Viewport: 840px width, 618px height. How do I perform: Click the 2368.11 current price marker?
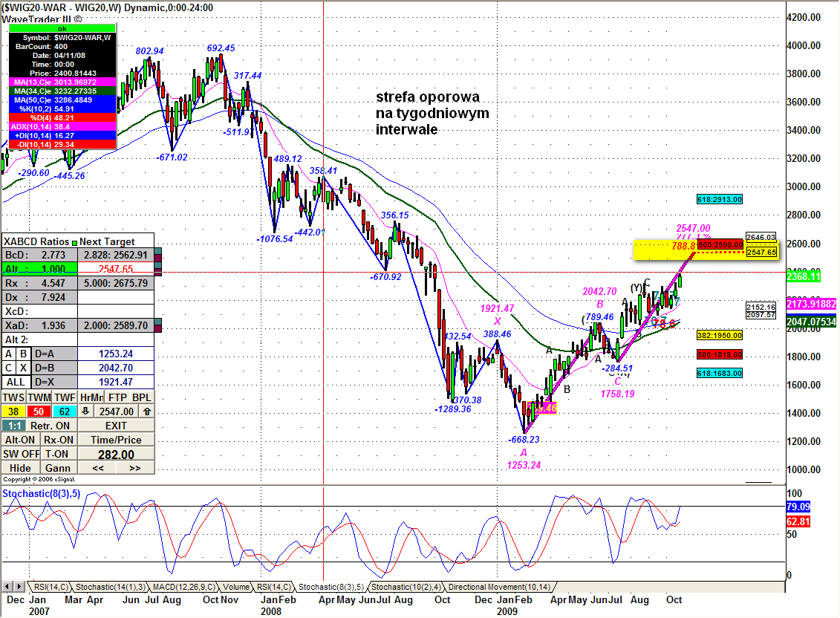pos(803,276)
